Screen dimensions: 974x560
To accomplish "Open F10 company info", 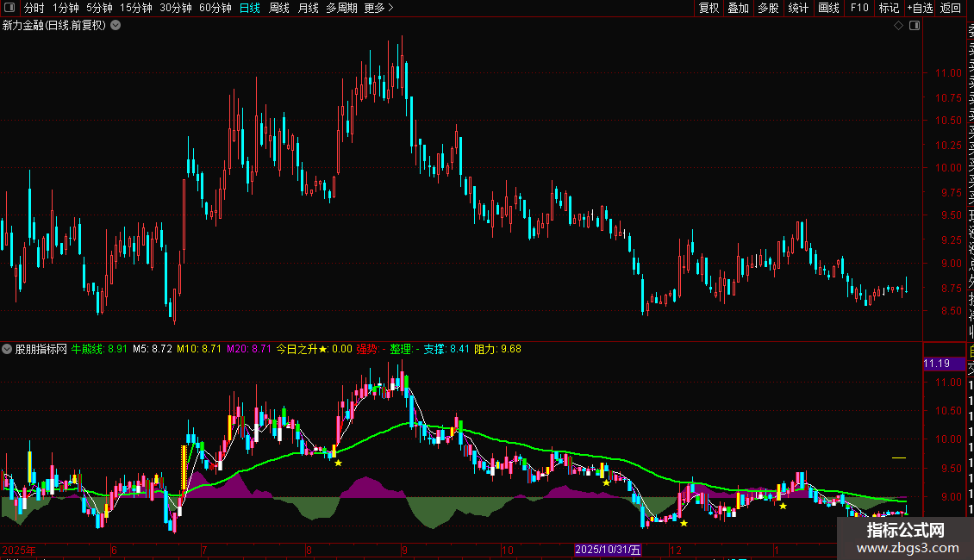I will [859, 8].
